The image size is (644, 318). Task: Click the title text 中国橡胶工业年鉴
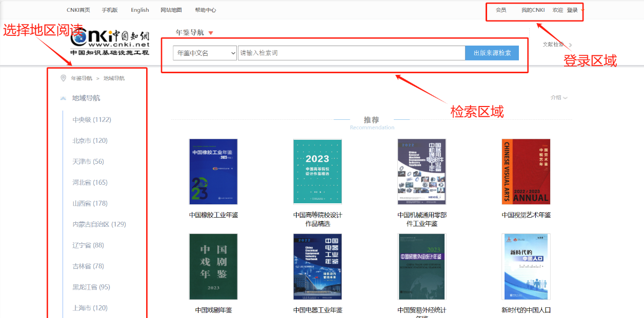213,215
